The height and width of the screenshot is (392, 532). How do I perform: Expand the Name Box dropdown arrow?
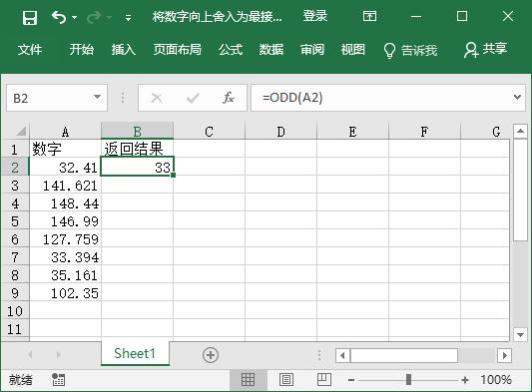point(98,98)
